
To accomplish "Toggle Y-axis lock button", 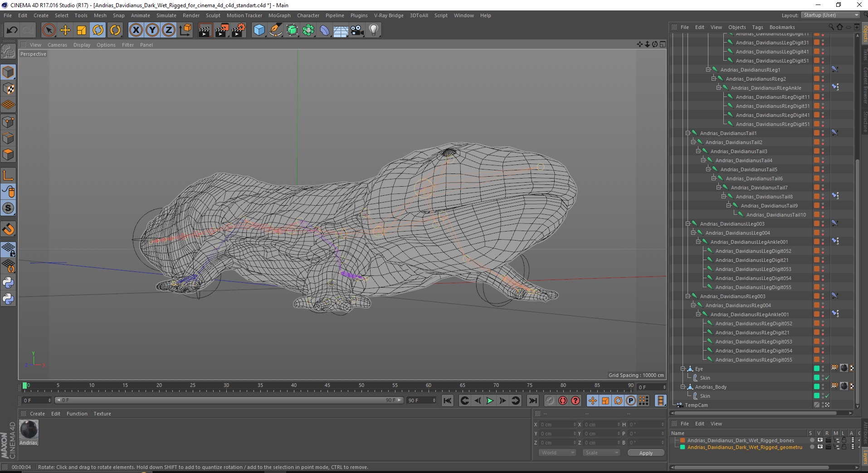I will (152, 30).
